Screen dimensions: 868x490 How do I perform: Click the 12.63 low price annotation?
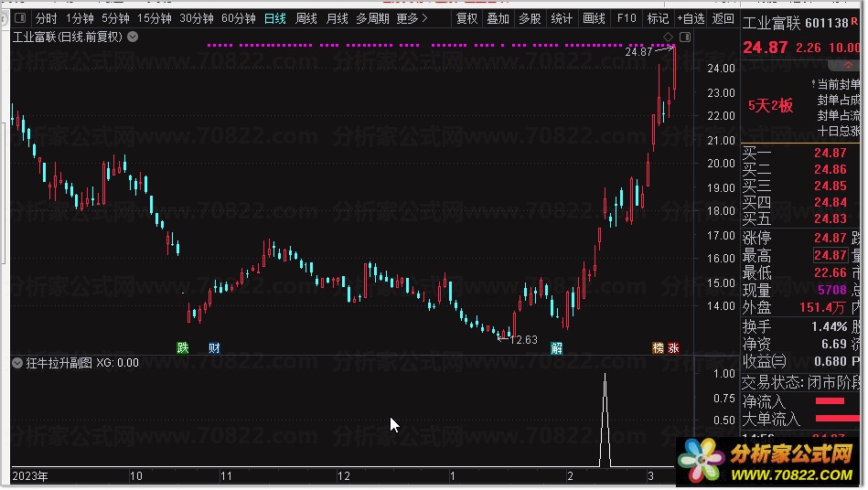524,339
